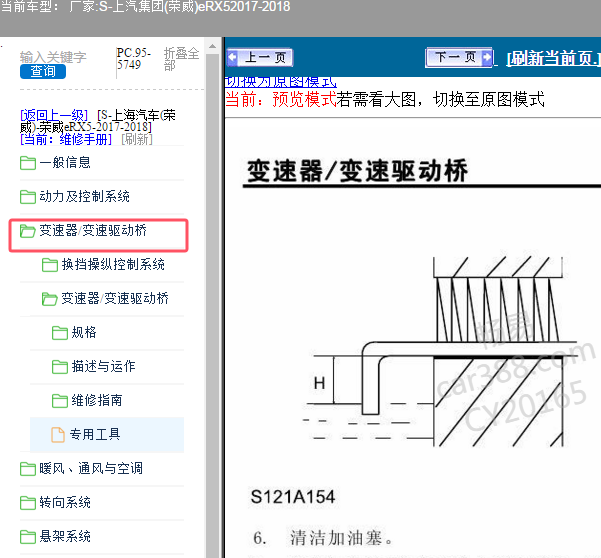Click the PC.95-5749 text

coord(134,59)
